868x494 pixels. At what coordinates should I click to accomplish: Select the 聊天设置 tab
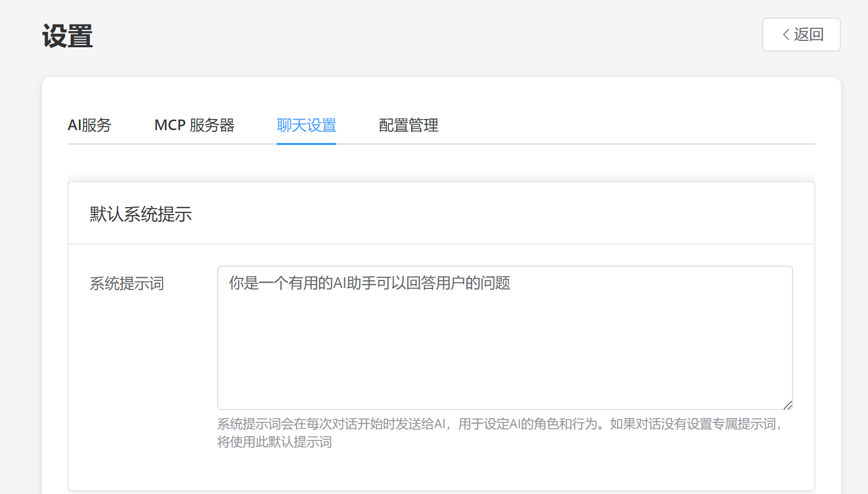tap(307, 125)
